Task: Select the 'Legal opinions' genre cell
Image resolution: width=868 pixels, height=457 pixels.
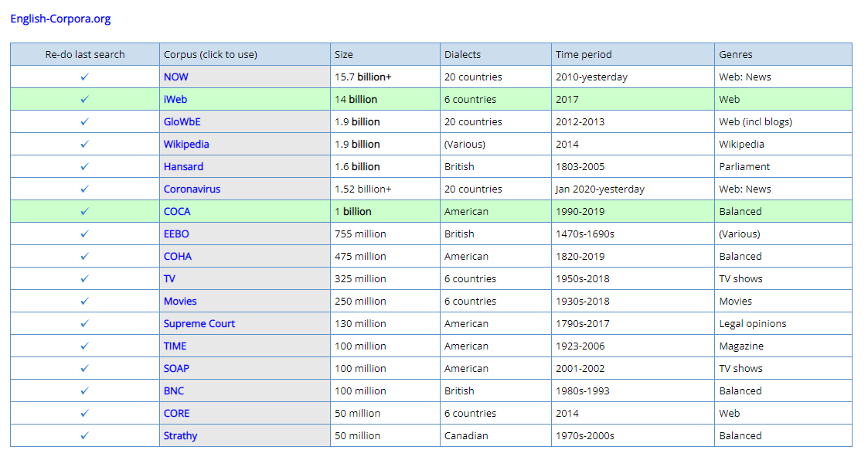Action: tap(783, 323)
